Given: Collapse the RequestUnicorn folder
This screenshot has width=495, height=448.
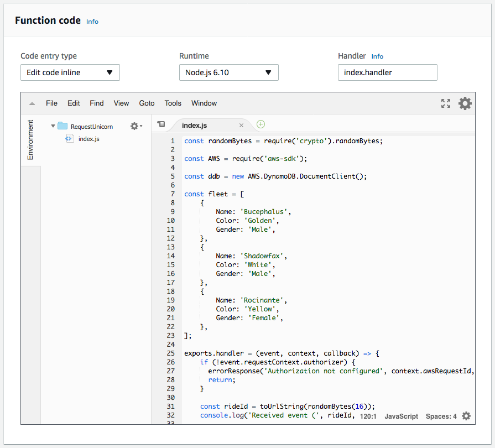Looking at the screenshot, I should 53,126.
